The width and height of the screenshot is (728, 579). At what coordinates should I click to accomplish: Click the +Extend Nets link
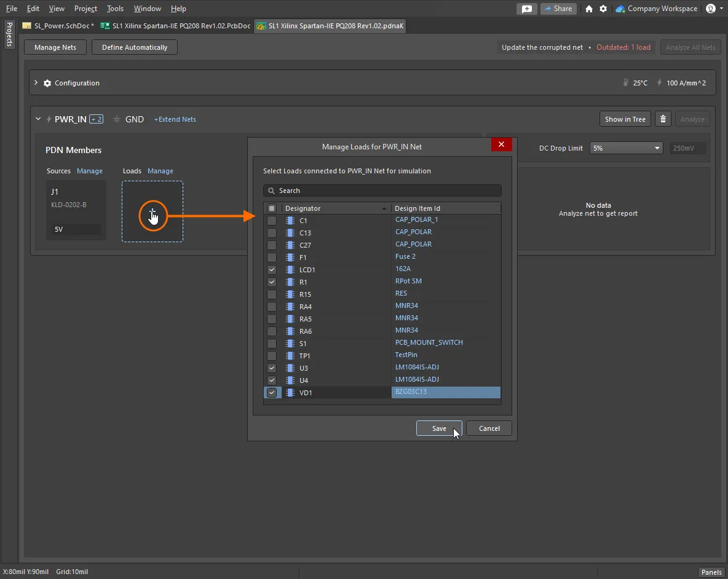point(175,119)
